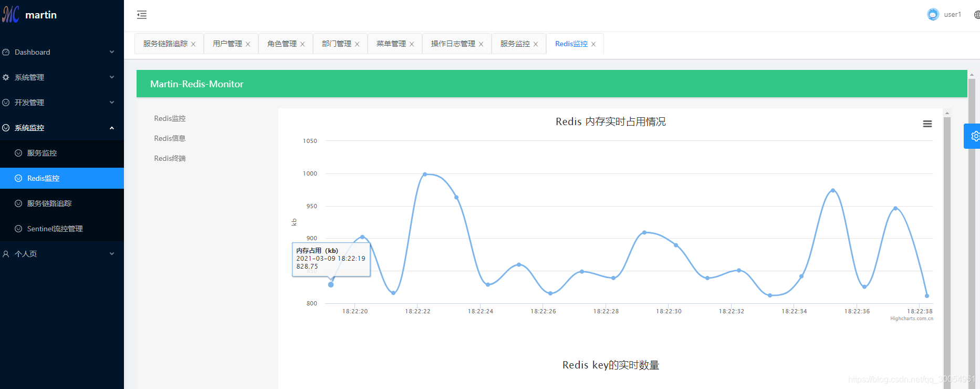Click the Redis key的实时数量 chart title
The height and width of the screenshot is (389, 980).
611,365
